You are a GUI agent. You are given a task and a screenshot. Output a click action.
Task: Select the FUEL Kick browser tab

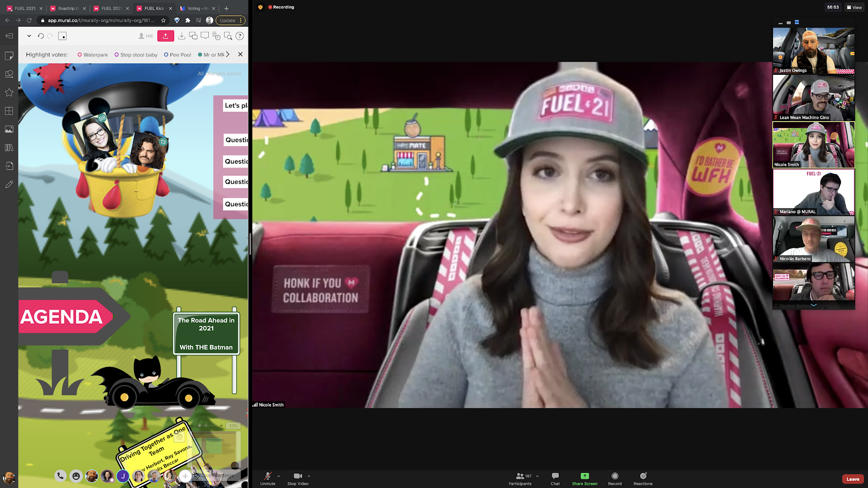[154, 8]
